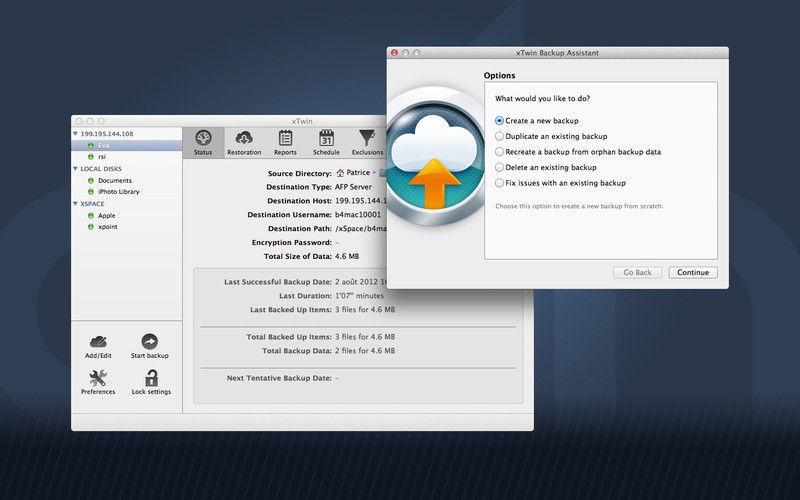
Task: Collapse the XSPACE group
Action: pyautogui.click(x=76, y=204)
